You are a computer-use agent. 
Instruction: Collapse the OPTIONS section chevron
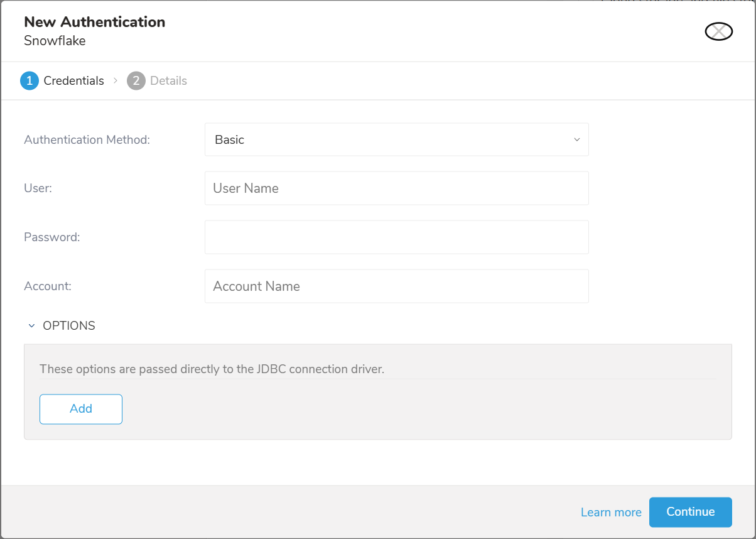click(31, 326)
